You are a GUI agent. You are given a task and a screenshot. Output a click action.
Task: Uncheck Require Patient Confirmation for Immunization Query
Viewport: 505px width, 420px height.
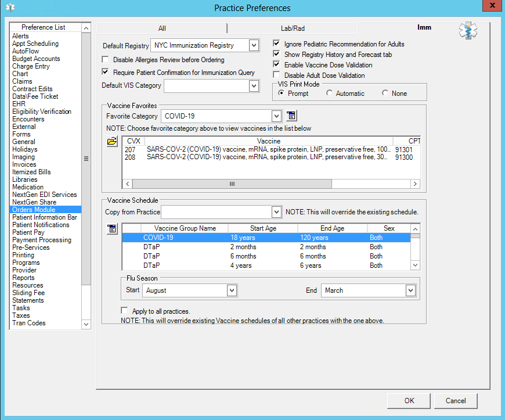[105, 72]
